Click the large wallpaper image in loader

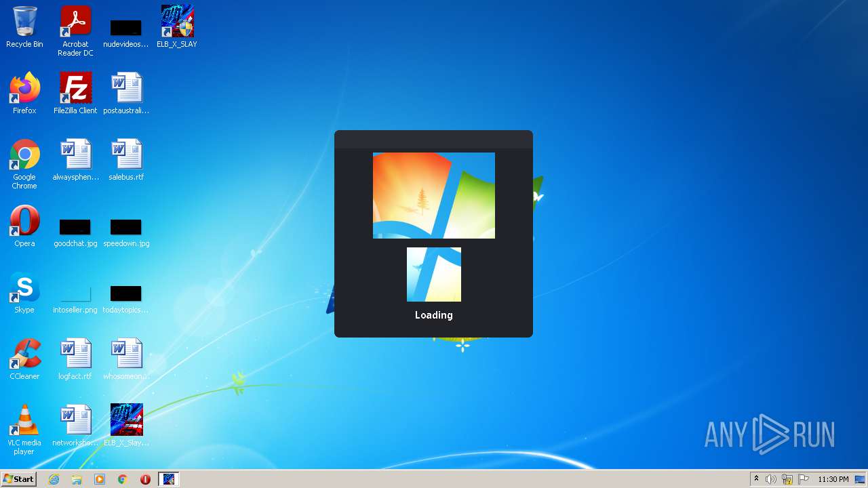tap(434, 195)
